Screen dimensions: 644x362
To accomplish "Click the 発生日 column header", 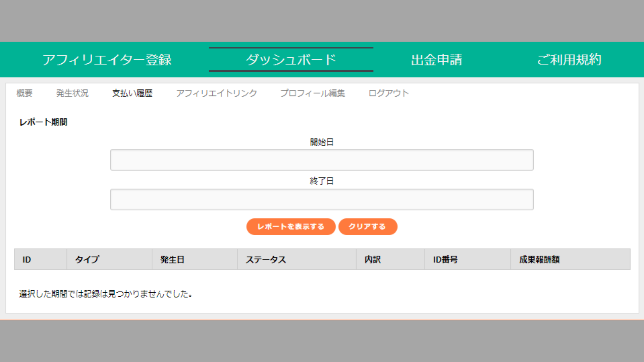I will [195, 259].
